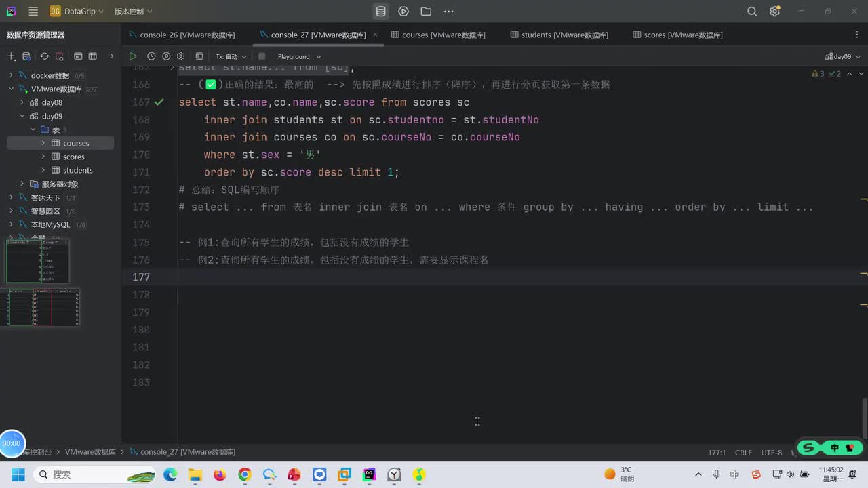Image resolution: width=868 pixels, height=488 pixels.
Task: Expand the docker数据 data source
Action: coord(12,75)
